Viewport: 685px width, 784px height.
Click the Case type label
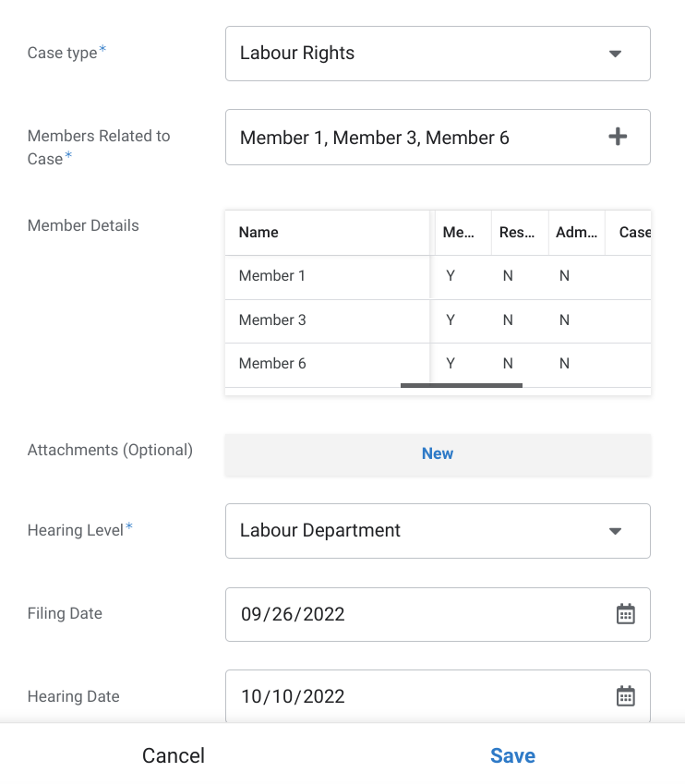(x=63, y=53)
